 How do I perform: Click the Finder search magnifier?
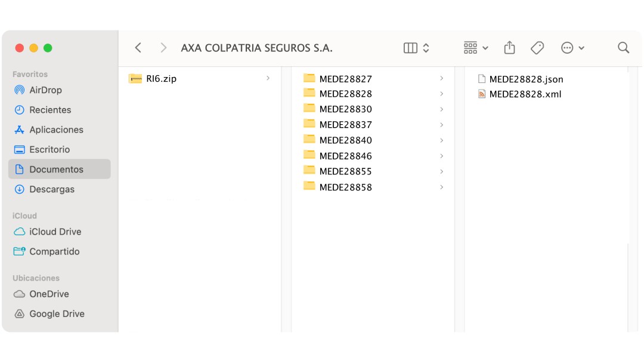click(x=624, y=48)
